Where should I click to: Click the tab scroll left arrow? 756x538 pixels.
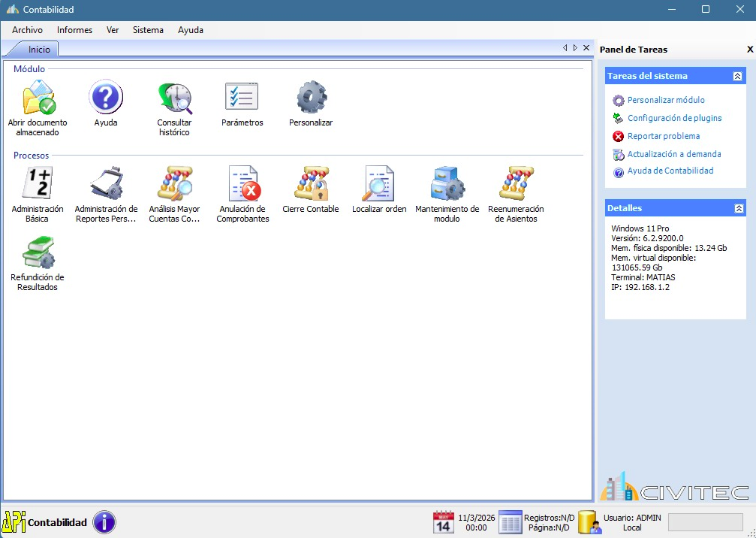coord(565,48)
